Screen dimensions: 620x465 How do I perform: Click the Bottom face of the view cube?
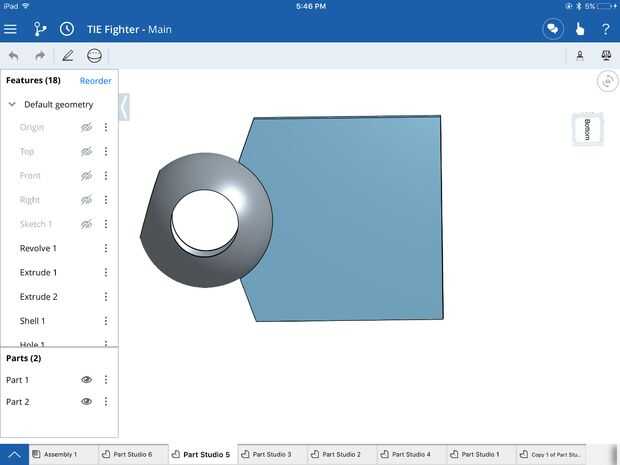(587, 129)
